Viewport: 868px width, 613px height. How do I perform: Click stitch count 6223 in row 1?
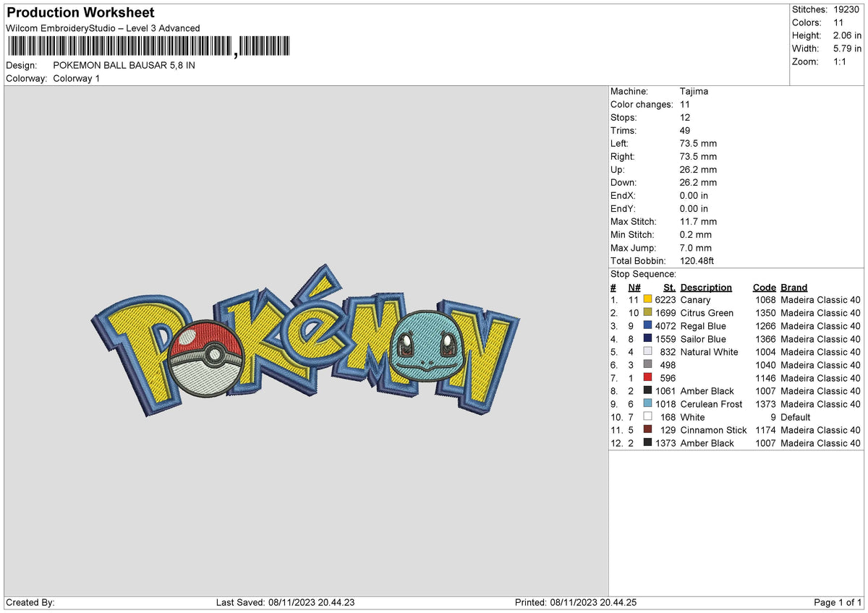(x=665, y=299)
